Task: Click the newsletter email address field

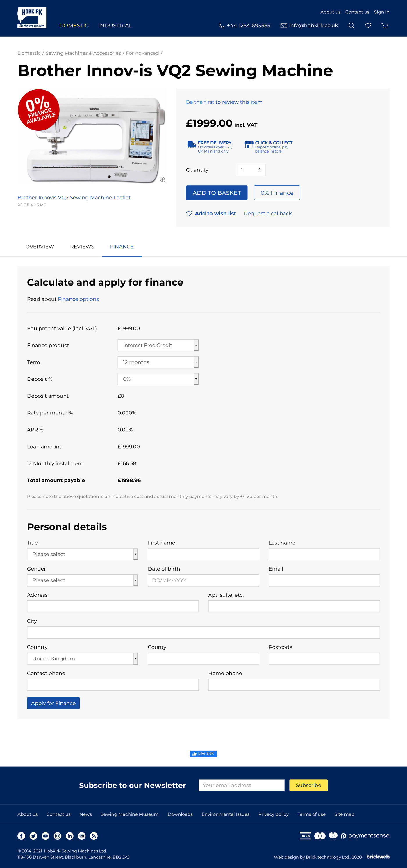Action: click(241, 785)
